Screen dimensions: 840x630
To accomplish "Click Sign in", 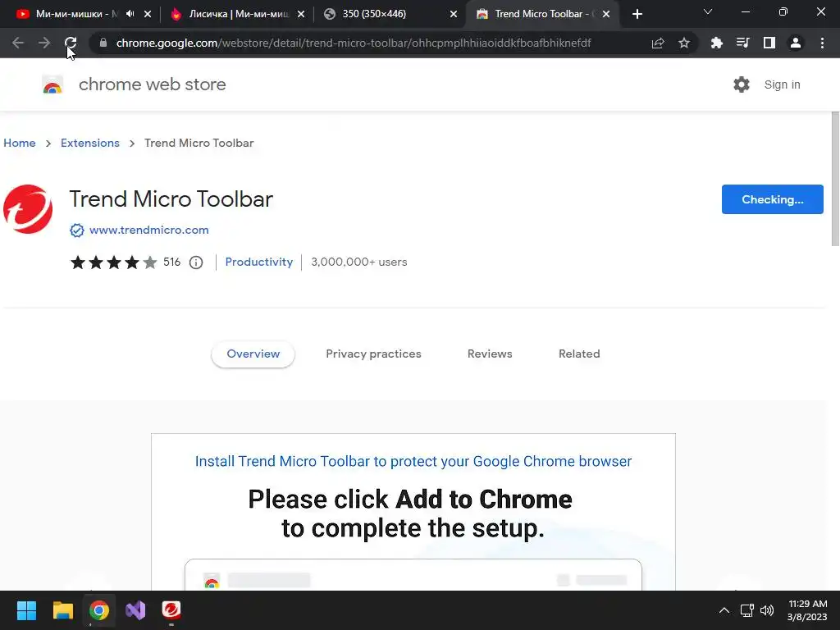I will [782, 84].
